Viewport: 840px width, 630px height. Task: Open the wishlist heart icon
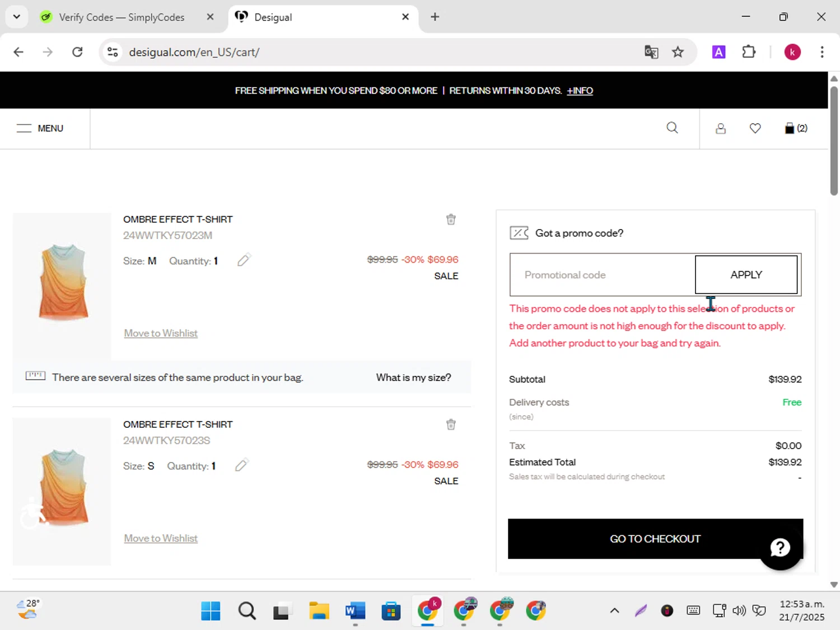[x=755, y=128]
